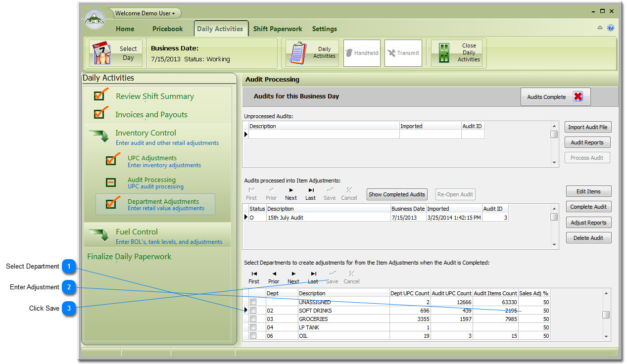Expand the Fuel Control section

[x=137, y=232]
